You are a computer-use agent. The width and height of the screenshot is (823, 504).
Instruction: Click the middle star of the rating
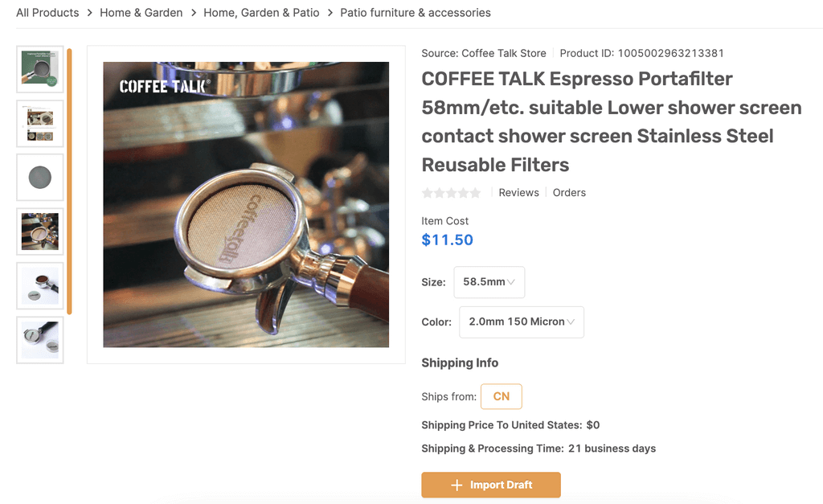tap(451, 193)
